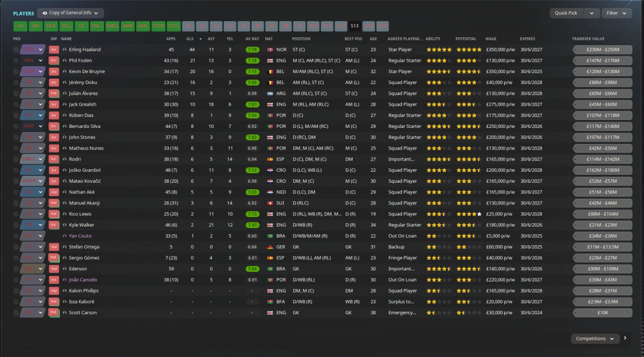Click the Hol status icon for Julián Álvarez
Viewport: 644px width, 357px height.
tap(54, 93)
